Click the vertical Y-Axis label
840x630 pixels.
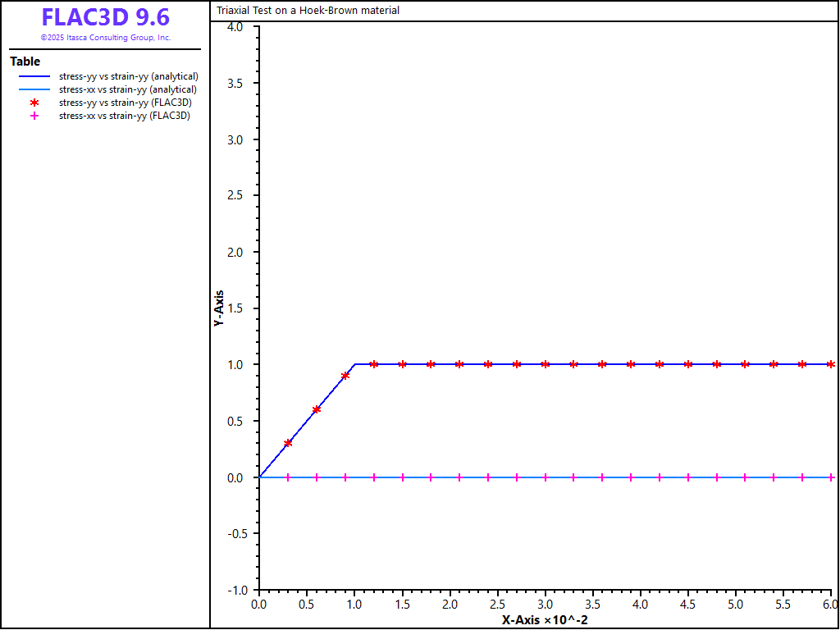(x=219, y=308)
